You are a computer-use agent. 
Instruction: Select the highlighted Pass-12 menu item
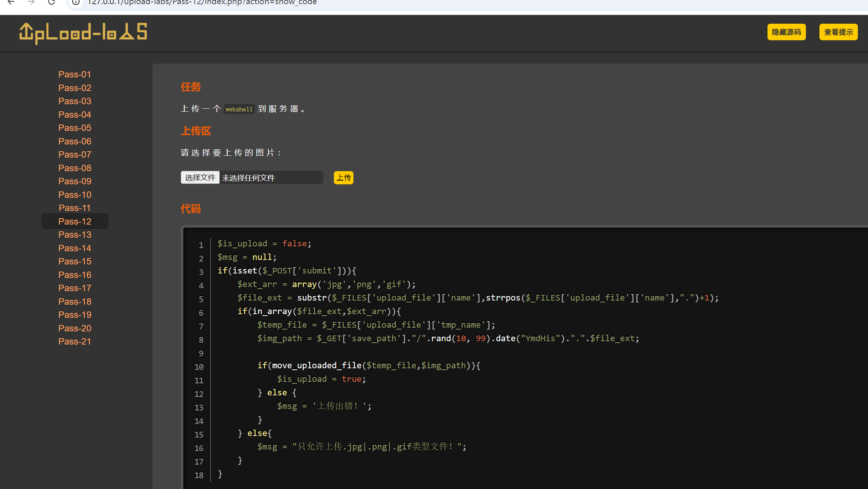point(75,222)
